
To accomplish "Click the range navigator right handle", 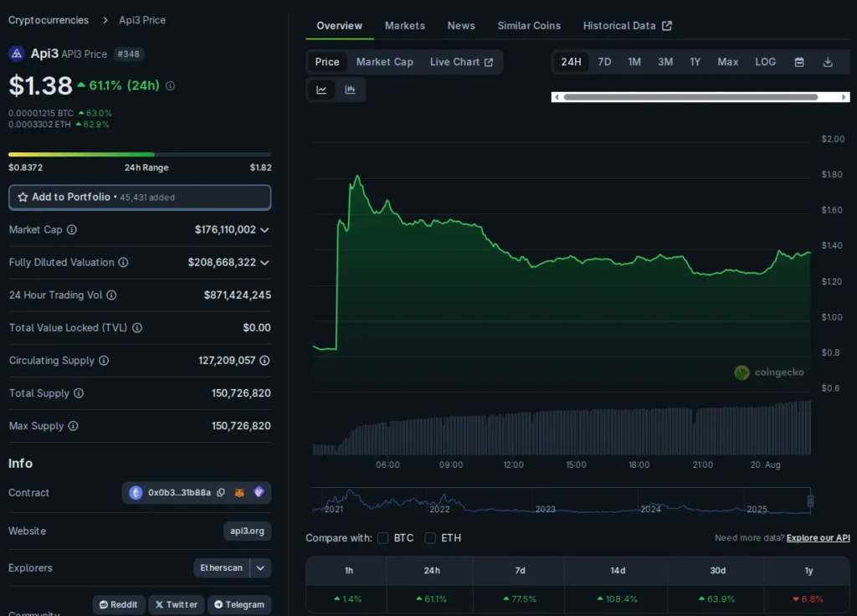I will point(810,501).
